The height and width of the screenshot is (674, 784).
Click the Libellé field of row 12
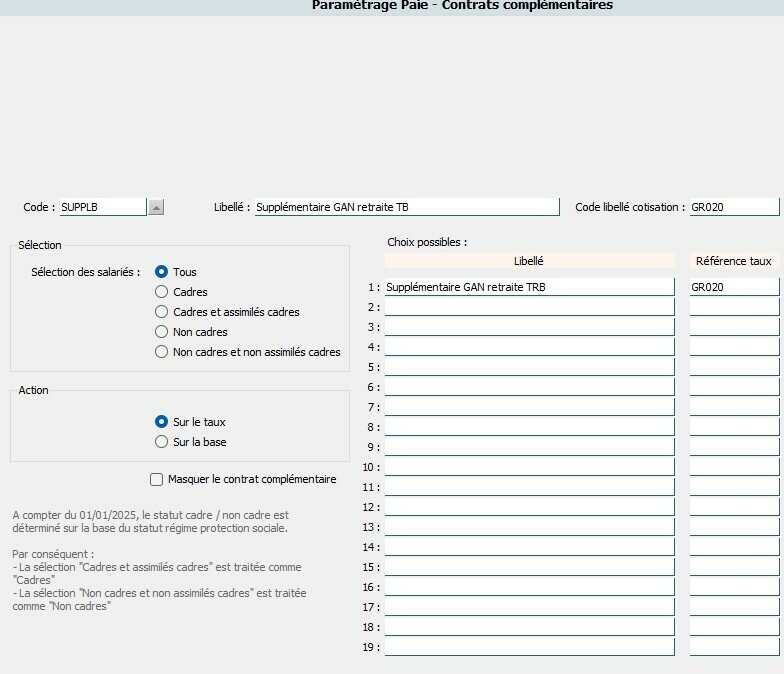[x=530, y=507]
